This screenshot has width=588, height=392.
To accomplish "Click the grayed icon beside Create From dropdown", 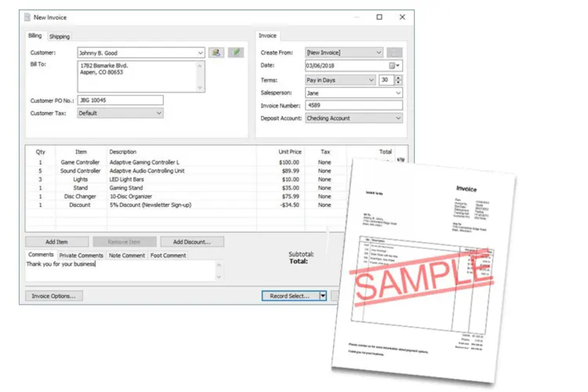I will [x=395, y=52].
